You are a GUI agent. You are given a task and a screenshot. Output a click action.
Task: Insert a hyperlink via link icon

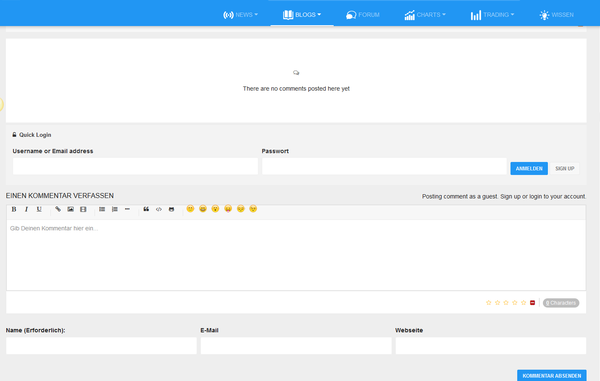[x=58, y=209]
